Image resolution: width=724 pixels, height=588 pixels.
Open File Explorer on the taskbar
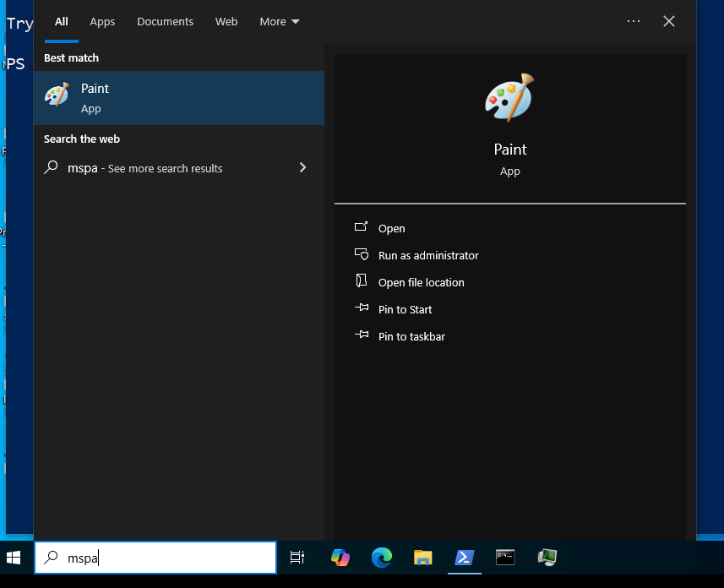[x=423, y=558]
